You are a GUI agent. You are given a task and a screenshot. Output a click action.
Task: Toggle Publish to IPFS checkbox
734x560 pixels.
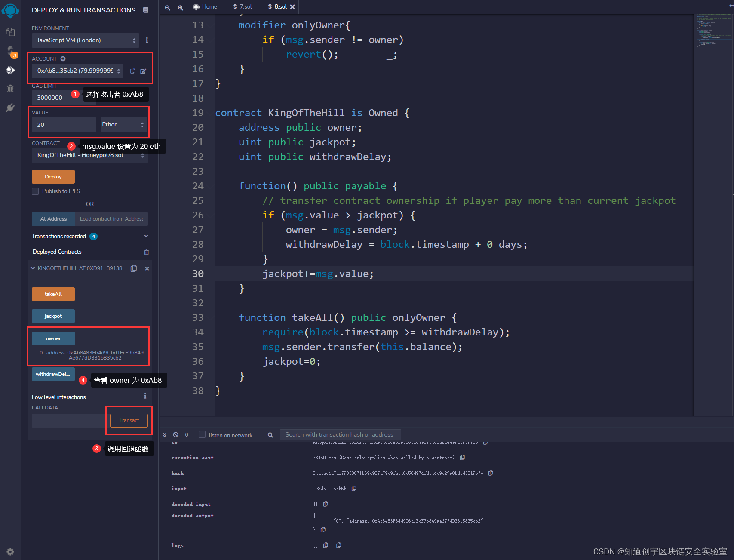click(35, 191)
